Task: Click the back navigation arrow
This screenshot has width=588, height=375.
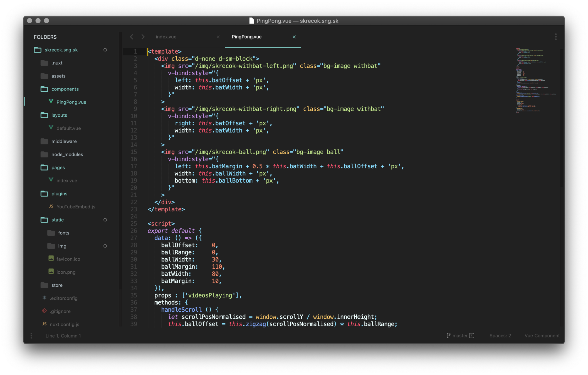Action: pos(132,37)
